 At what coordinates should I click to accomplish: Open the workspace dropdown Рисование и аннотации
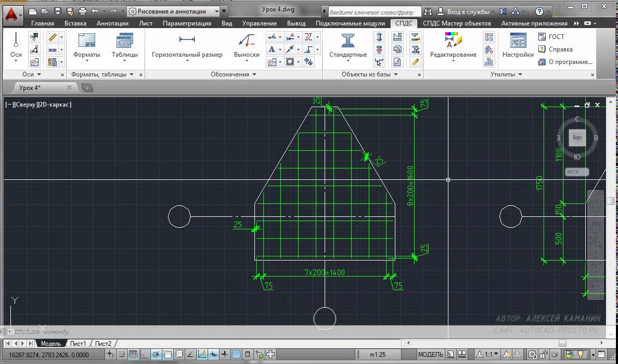click(174, 11)
